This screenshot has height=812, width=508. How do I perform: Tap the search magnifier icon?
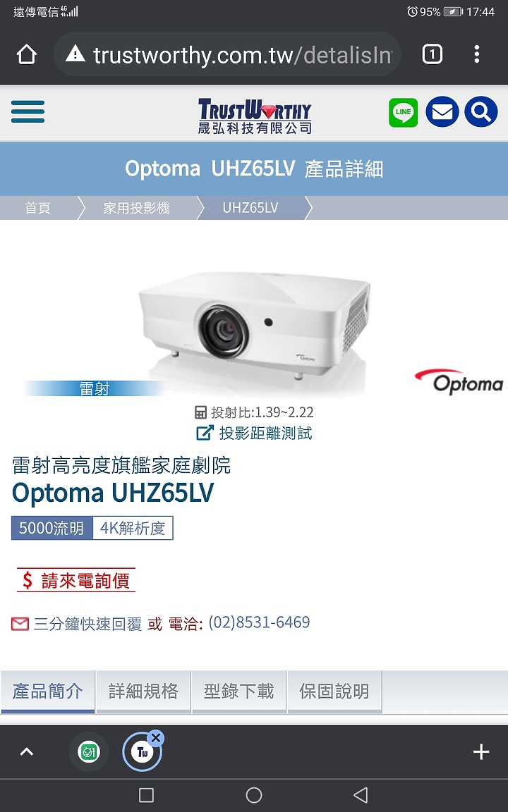pos(481,112)
